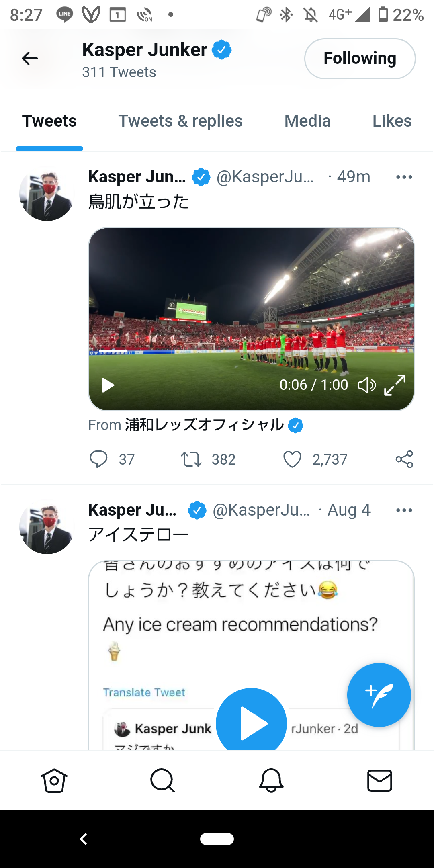Open the compose new tweet floating button
This screenshot has width=434, height=868.
pos(379,695)
